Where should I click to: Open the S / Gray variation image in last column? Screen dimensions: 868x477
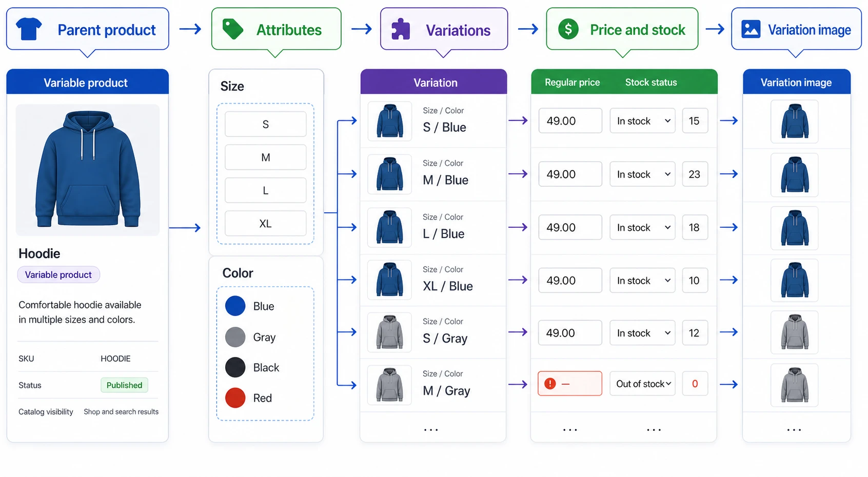[x=794, y=332]
